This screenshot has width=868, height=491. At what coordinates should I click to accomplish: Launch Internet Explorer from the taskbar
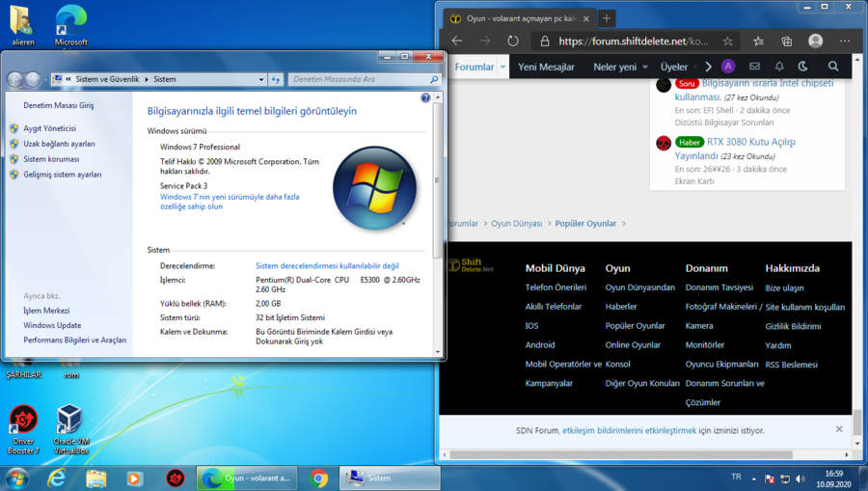[x=57, y=478]
